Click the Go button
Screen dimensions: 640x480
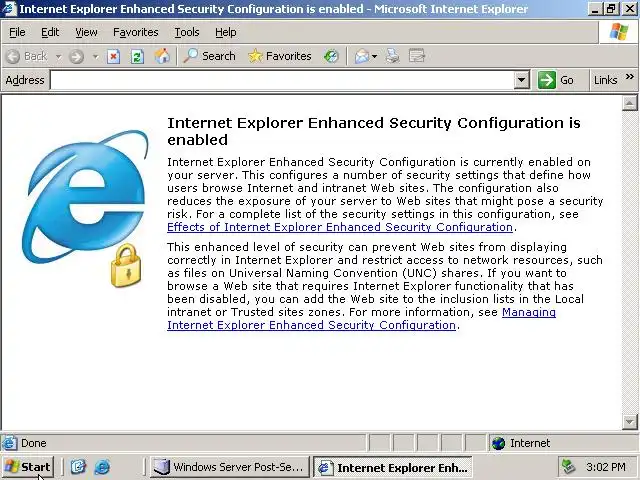point(556,80)
